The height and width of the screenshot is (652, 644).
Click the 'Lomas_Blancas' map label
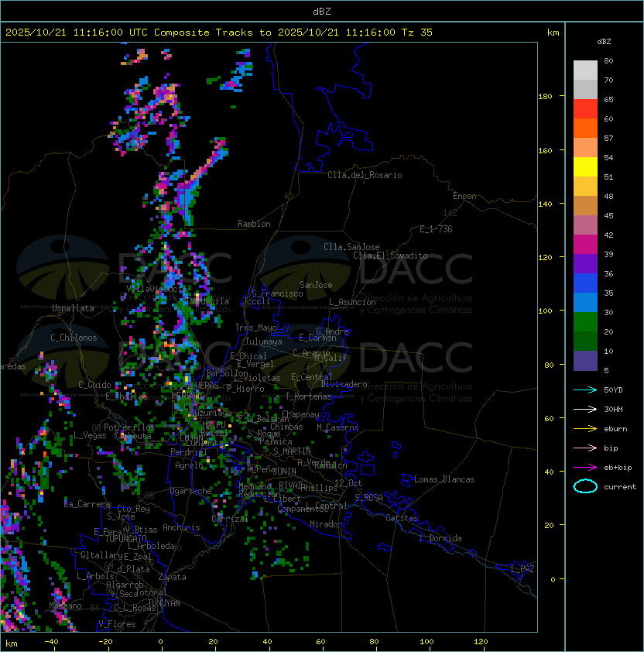point(444,479)
